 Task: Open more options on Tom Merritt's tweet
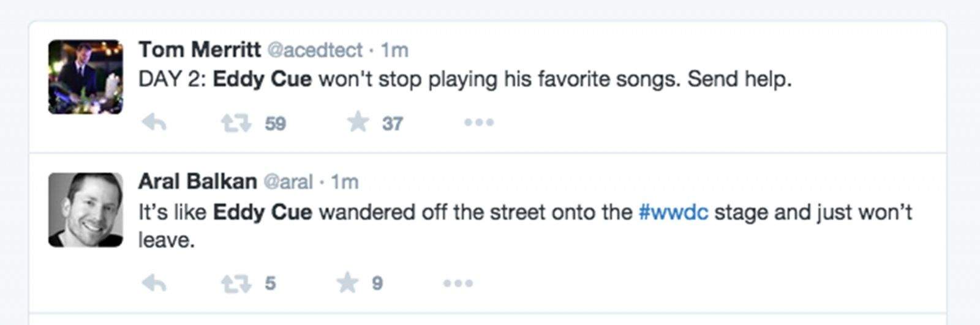tap(479, 123)
